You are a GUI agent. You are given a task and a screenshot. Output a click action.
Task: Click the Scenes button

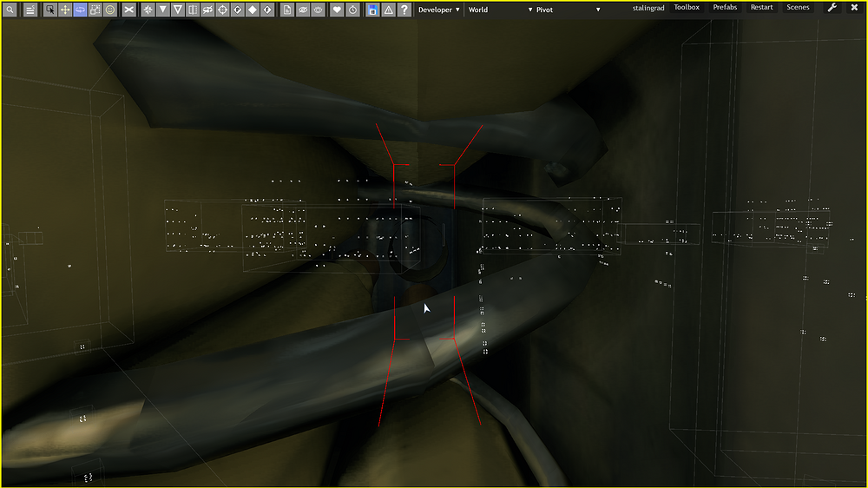coord(798,8)
